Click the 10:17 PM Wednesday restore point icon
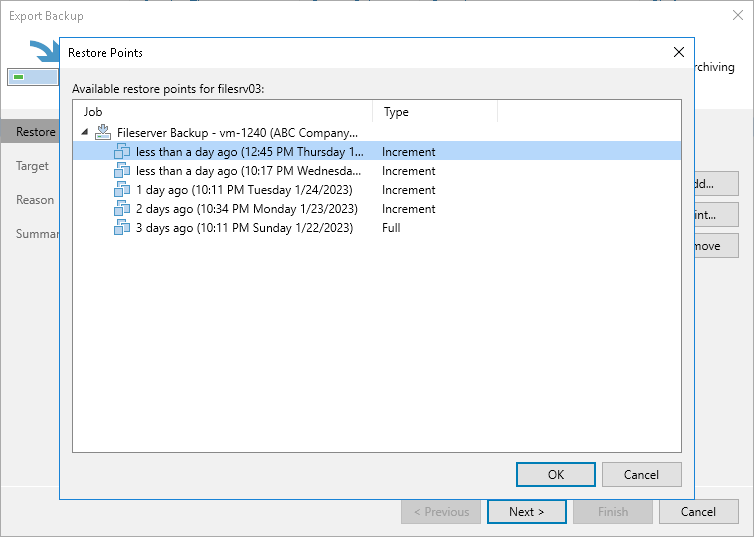Image resolution: width=754 pixels, height=537 pixels. (x=122, y=171)
